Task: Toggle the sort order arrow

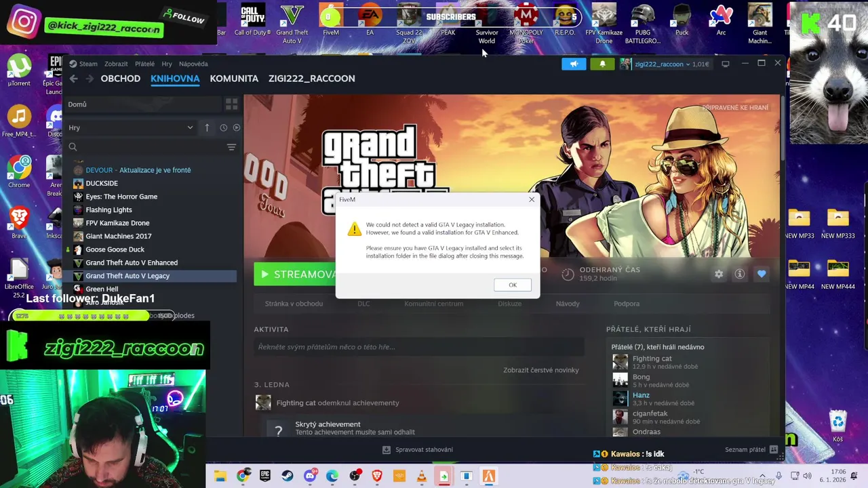Action: (x=207, y=127)
